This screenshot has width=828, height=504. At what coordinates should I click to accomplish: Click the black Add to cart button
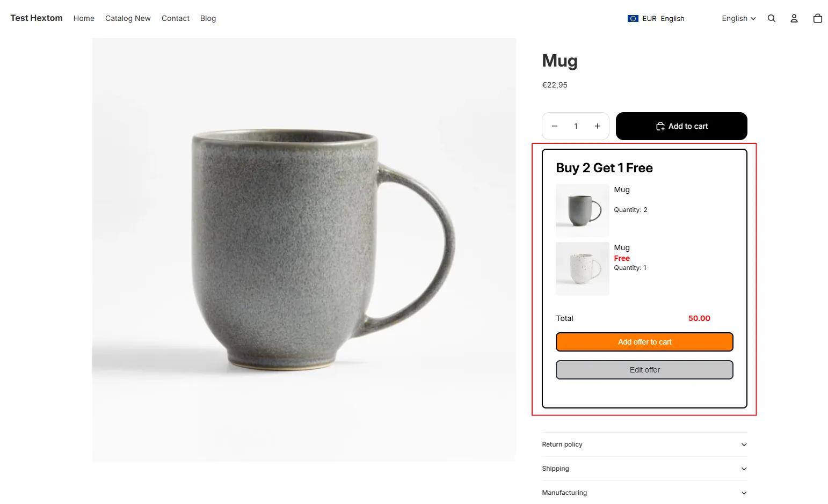(681, 126)
